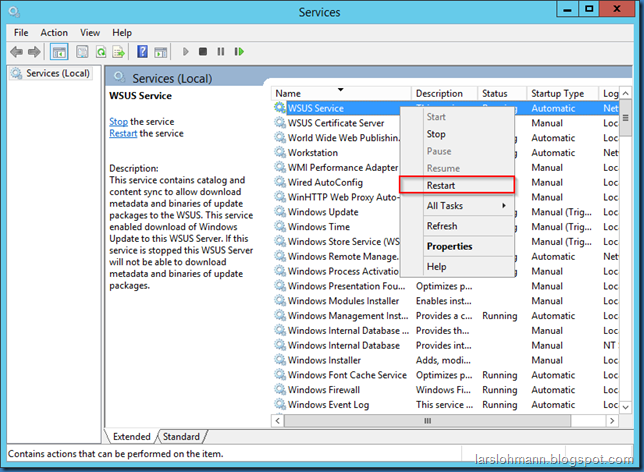Click the Export List toolbar icon
Screen dimensions: 644x472
(119, 52)
